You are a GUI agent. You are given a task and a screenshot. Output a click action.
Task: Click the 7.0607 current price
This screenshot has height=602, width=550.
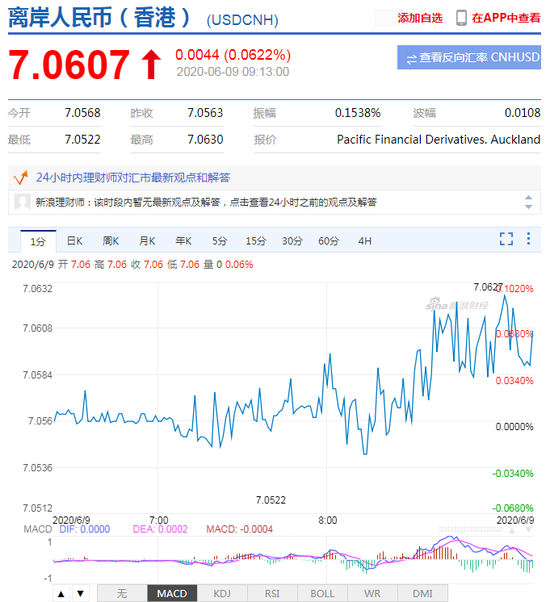(69, 64)
